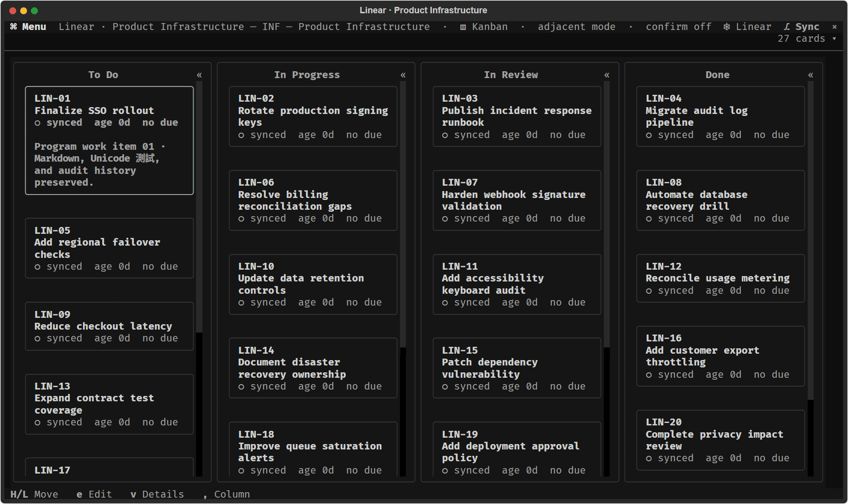Open card LIN-08 Automate database recovery drill
This screenshot has height=504, width=848.
721,200
